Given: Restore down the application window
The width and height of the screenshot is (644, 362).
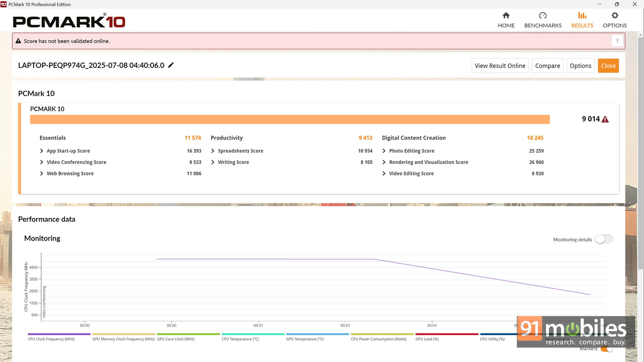Looking at the screenshot, I should [617, 4].
